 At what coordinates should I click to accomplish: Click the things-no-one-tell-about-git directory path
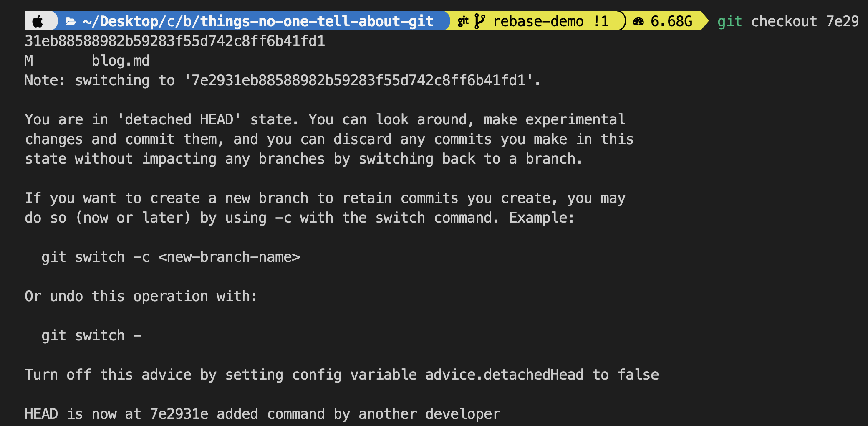317,21
